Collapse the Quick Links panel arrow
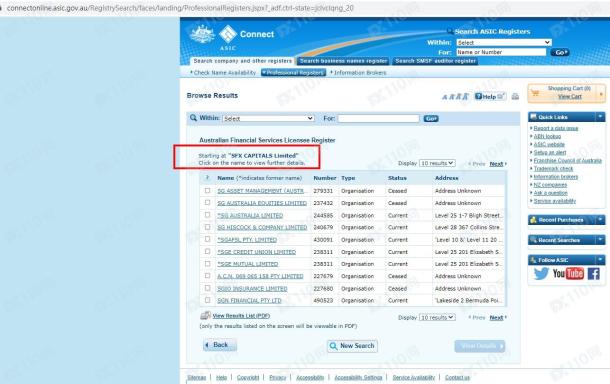Screen dimensions: 610x384 click(600, 117)
